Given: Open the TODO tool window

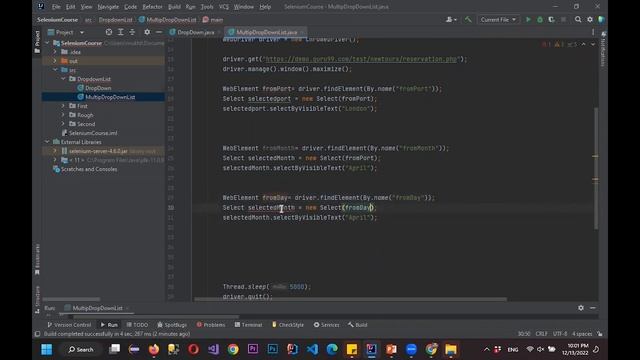Looking at the screenshot, I should [x=137, y=324].
